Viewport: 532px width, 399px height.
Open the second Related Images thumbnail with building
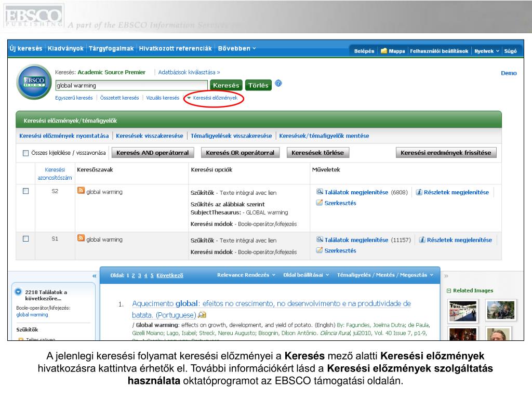(501, 310)
